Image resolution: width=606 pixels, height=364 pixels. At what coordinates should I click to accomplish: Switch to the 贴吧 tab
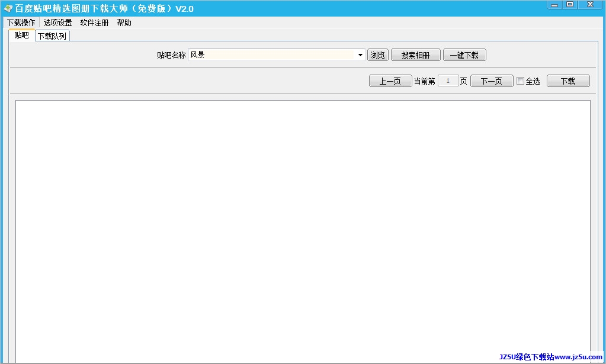click(x=22, y=35)
